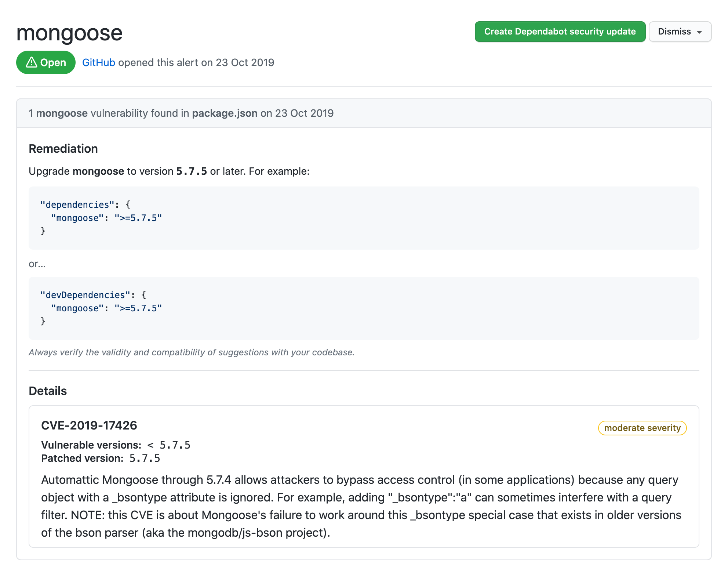Screen dimensions: 728x569
Task: Open the GitHub author link
Action: click(x=98, y=62)
